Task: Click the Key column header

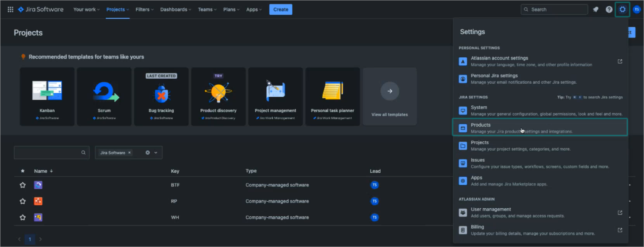Action: click(x=175, y=171)
